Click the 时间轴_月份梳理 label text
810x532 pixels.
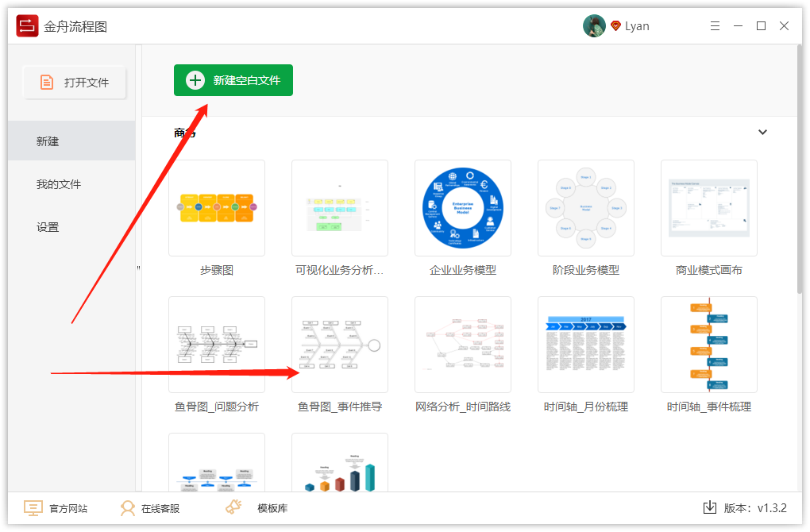[x=586, y=407]
